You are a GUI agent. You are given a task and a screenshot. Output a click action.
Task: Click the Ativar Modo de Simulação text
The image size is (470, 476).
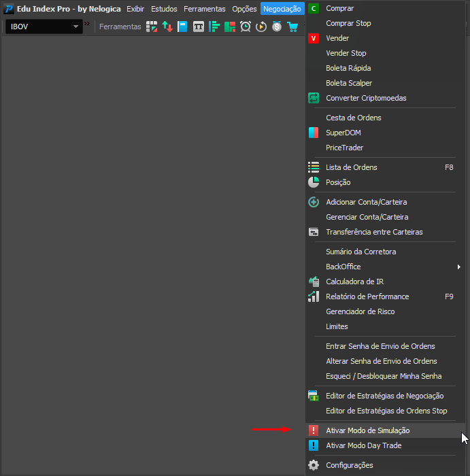click(x=368, y=430)
